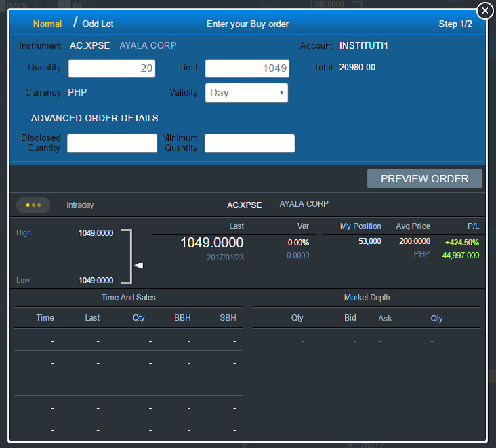Click the AC.XPSE instrument code in header
Image resolution: width=496 pixels, height=448 pixels.
point(90,45)
